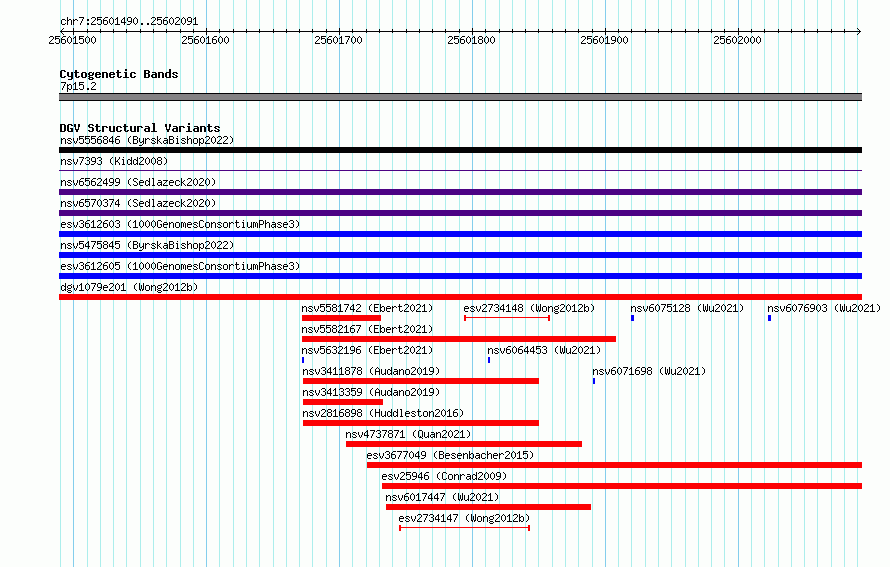This screenshot has width=890, height=567.
Task: Select the black nsv5556846 variant bar
Action: (x=460, y=150)
